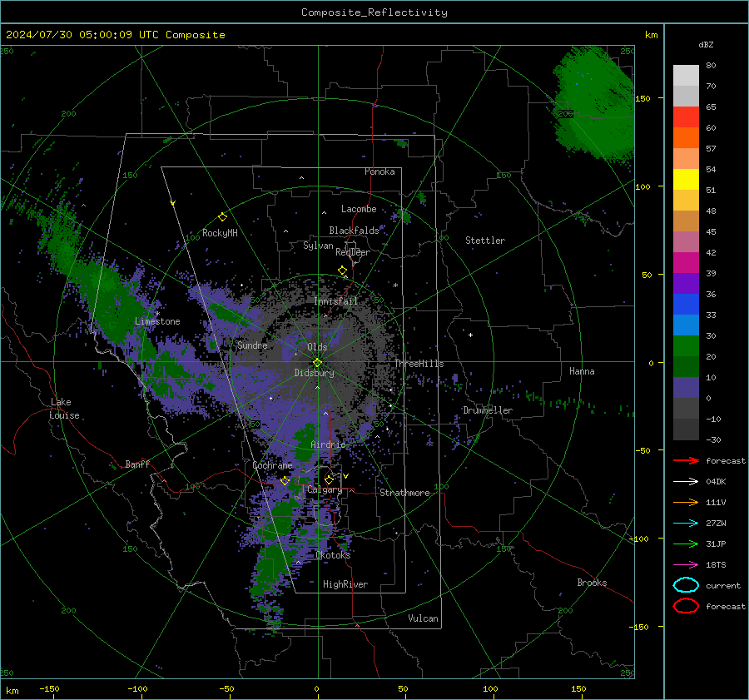
Task: Click the Calgary city label
Action: (325, 489)
